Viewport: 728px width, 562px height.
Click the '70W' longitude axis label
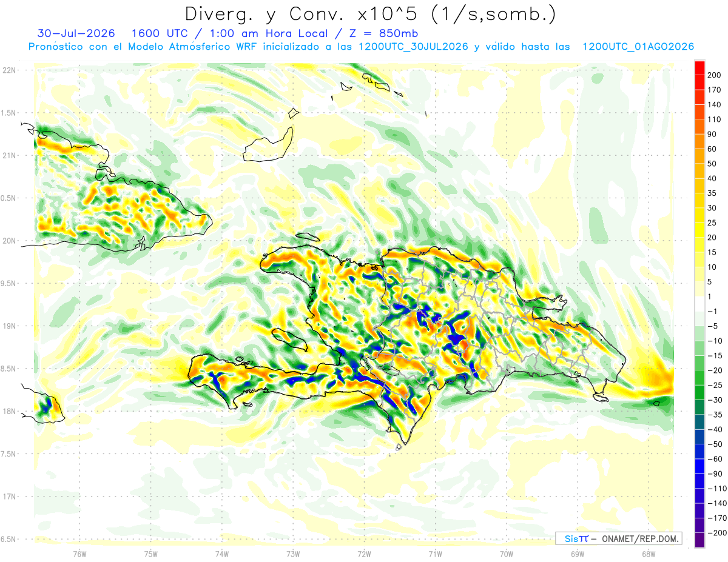pyautogui.click(x=506, y=554)
